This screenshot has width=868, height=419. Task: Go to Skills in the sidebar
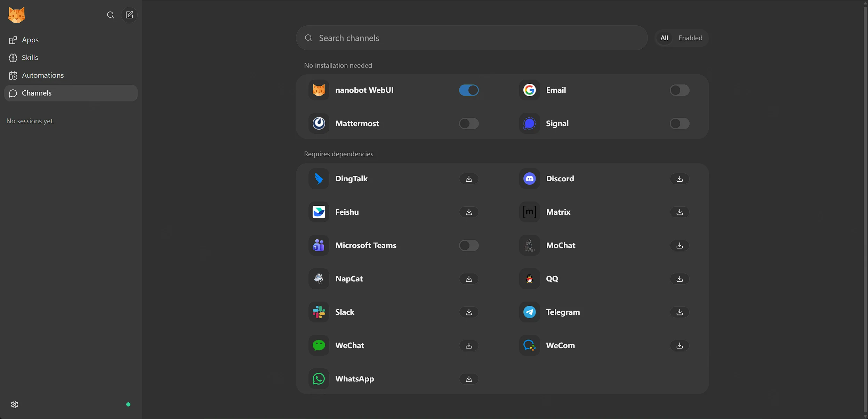point(71,58)
